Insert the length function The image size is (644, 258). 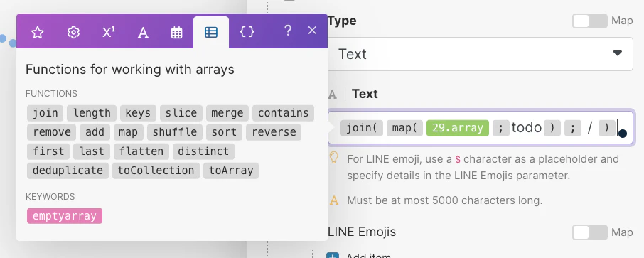(92, 113)
